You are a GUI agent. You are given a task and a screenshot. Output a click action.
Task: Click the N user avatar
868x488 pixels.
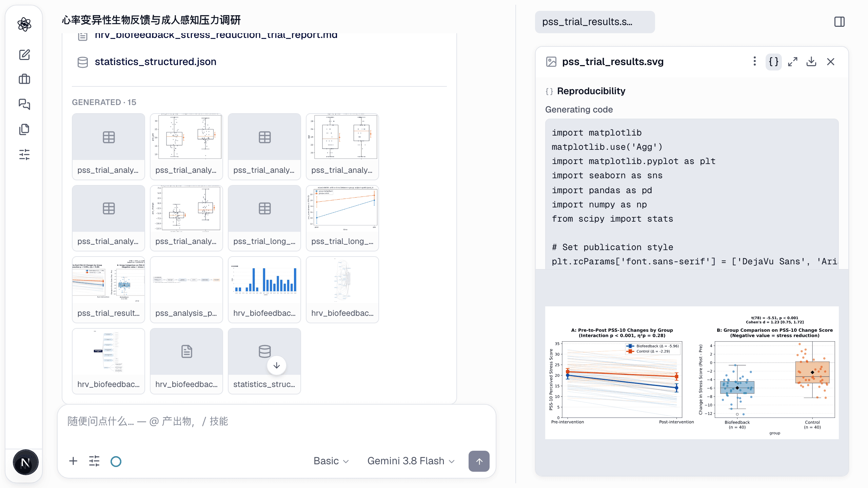point(25,462)
